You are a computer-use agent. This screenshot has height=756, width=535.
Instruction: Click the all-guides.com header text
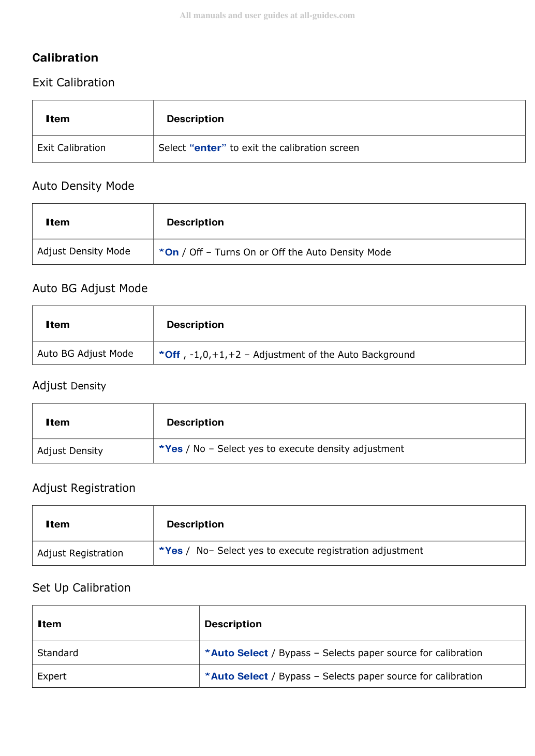[x=267, y=16]
